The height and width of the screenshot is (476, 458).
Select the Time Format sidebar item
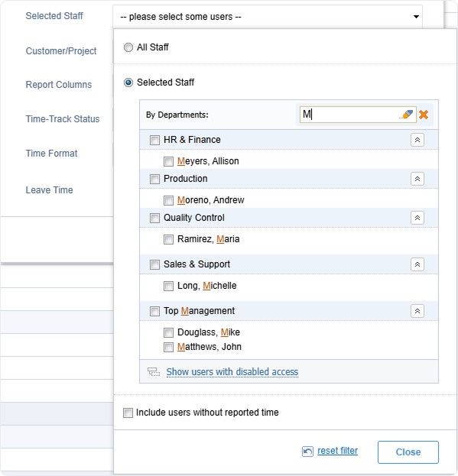[x=51, y=154]
